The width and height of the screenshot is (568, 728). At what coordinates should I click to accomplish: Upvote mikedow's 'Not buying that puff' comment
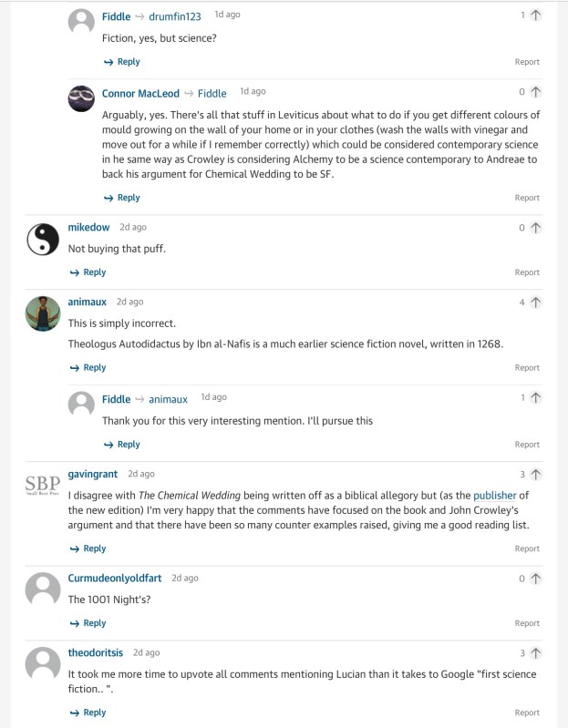click(x=535, y=228)
